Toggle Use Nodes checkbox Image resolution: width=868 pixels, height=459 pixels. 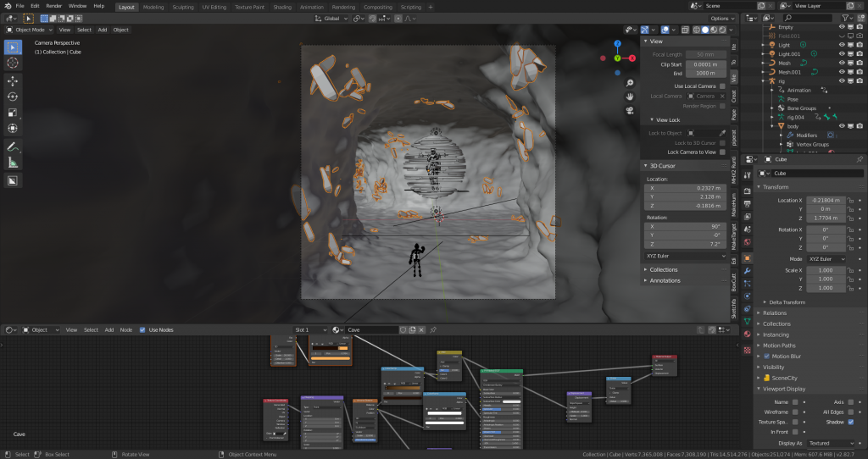point(142,330)
